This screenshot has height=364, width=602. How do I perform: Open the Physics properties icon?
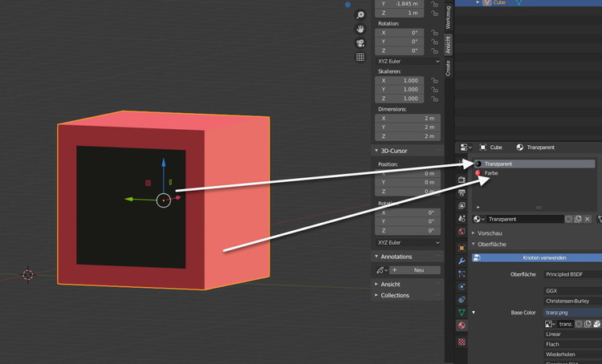(x=462, y=286)
